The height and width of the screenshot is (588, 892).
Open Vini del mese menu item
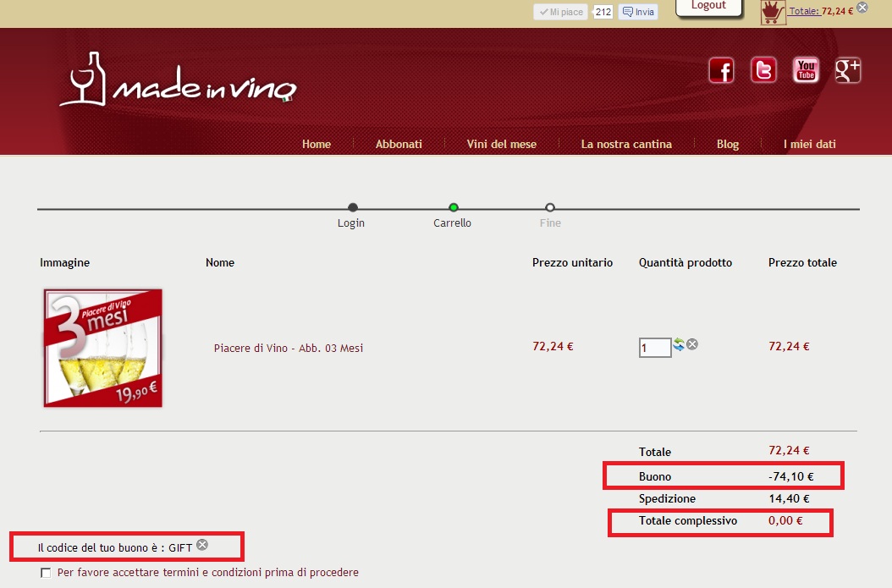502,144
